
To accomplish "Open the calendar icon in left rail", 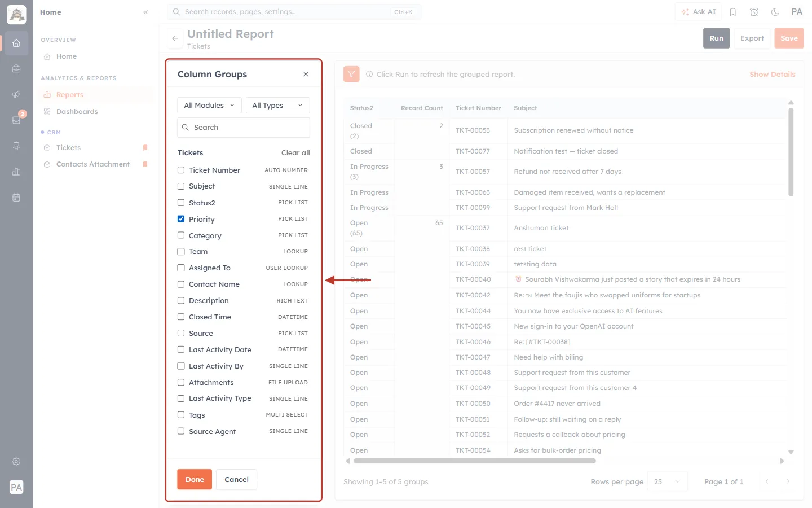I will pos(16,198).
